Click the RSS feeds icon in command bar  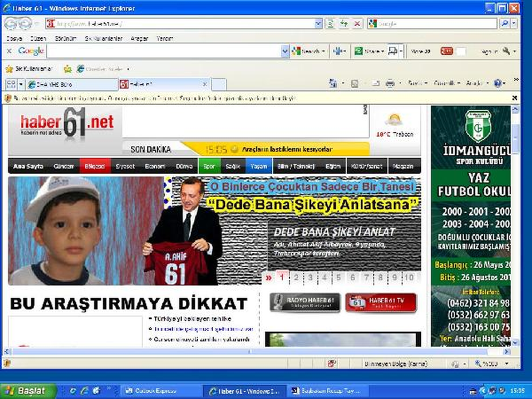click(355, 83)
